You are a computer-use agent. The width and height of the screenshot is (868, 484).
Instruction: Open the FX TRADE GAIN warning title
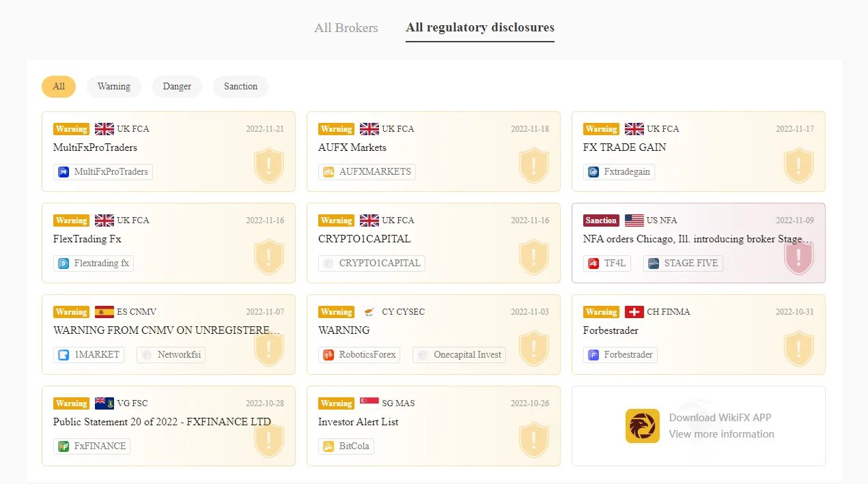(624, 147)
